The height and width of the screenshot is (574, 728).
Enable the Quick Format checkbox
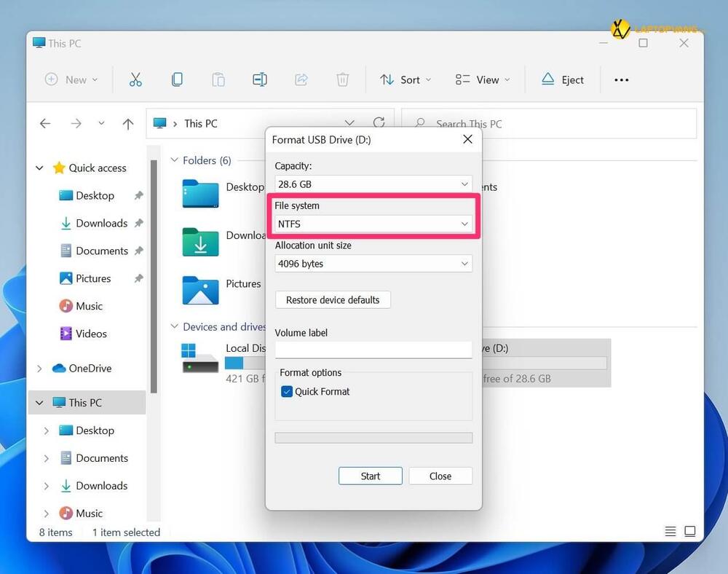click(x=286, y=391)
